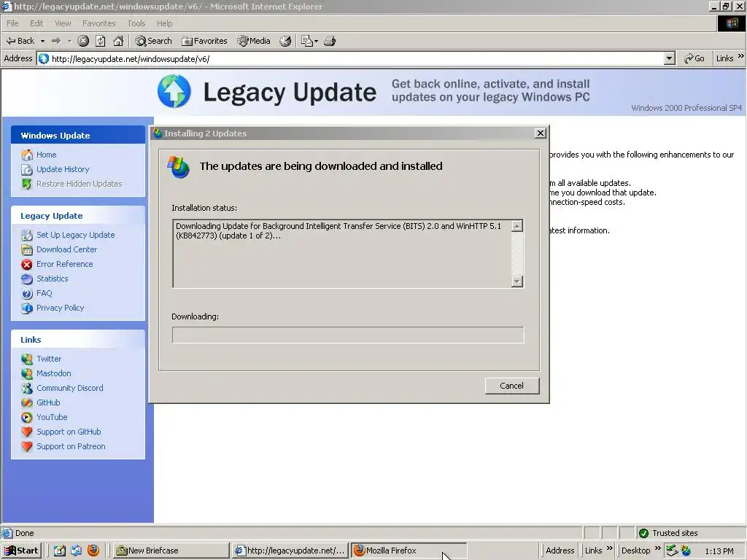
Task: Click the Community Discord icon
Action: pos(27,388)
